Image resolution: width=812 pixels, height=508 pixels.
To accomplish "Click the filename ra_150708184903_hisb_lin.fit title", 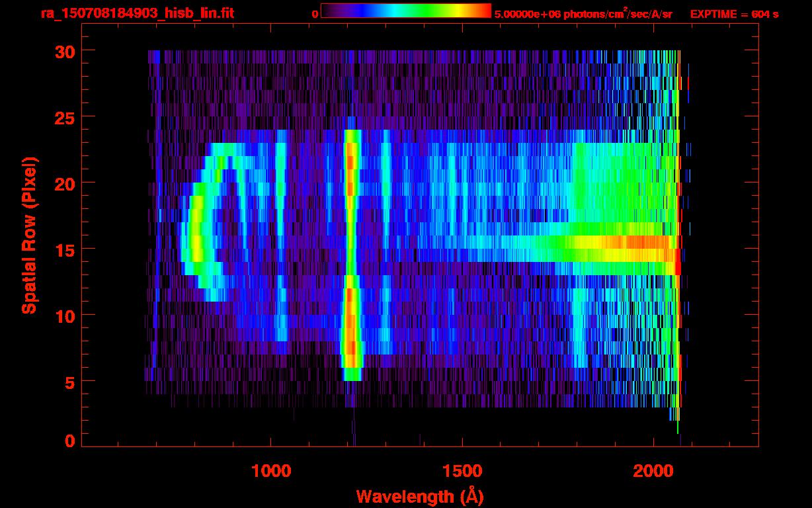I will [x=136, y=13].
